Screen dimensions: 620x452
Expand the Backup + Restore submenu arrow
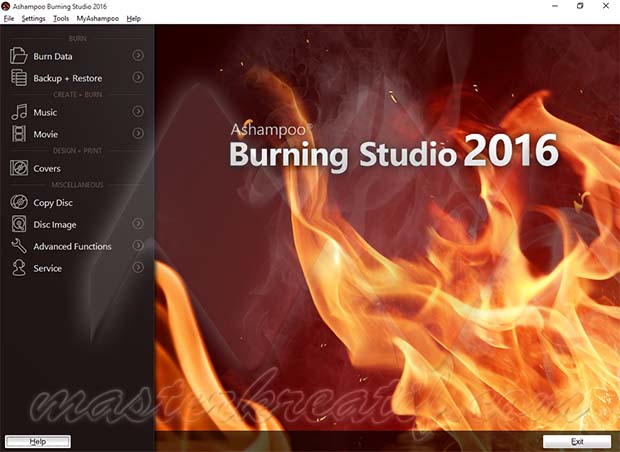(138, 77)
